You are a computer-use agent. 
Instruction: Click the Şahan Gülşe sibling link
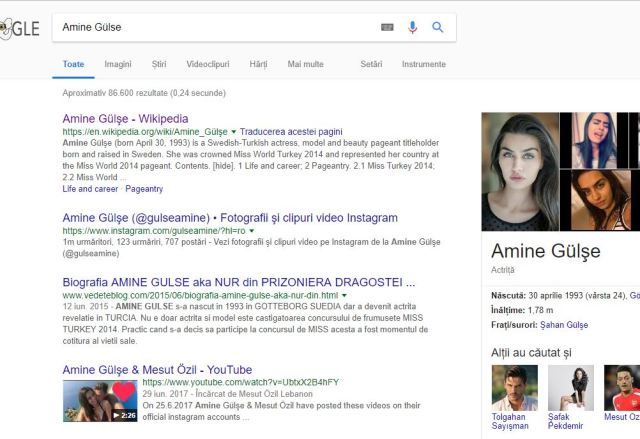[x=564, y=325]
